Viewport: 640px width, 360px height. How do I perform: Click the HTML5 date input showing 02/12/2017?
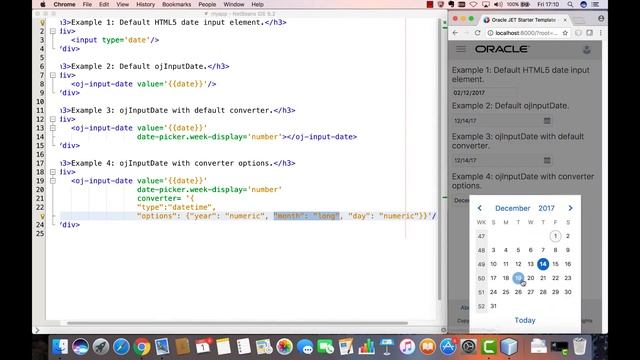(x=484, y=93)
